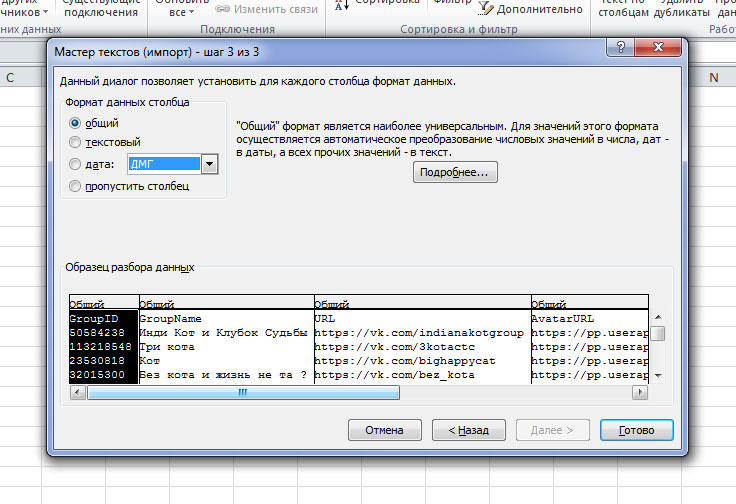Click down arrow of vertical preview scrollbar
The image size is (736, 504).
point(658,375)
